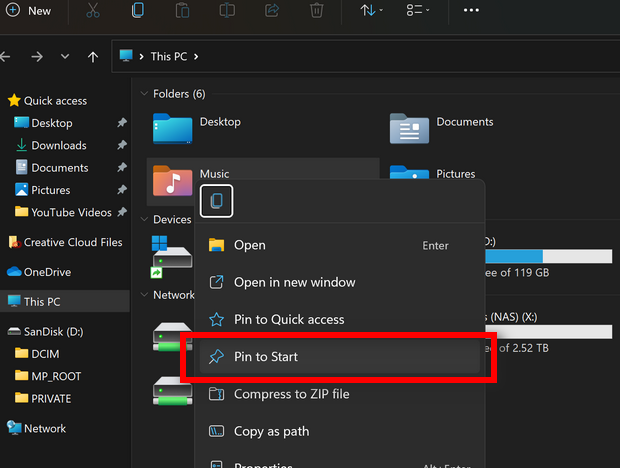This screenshot has width=620, height=468.
Task: Open Network in sidebar
Action: coord(36,428)
